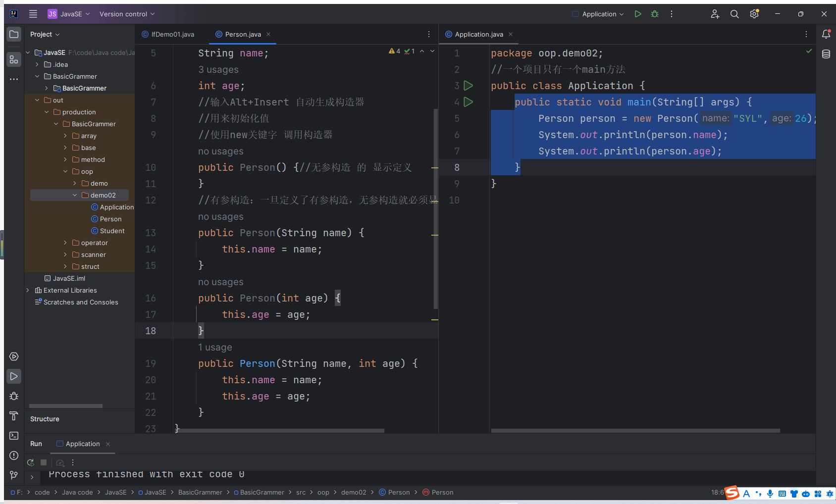The image size is (836, 504).
Task: Open Project view mode dropdown
Action: pyautogui.click(x=45, y=34)
